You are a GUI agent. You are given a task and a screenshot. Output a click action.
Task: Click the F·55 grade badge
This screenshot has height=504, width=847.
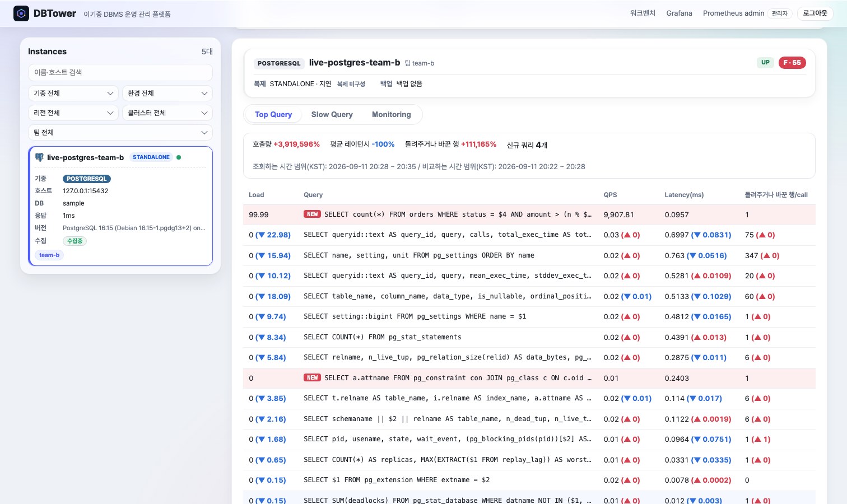792,63
